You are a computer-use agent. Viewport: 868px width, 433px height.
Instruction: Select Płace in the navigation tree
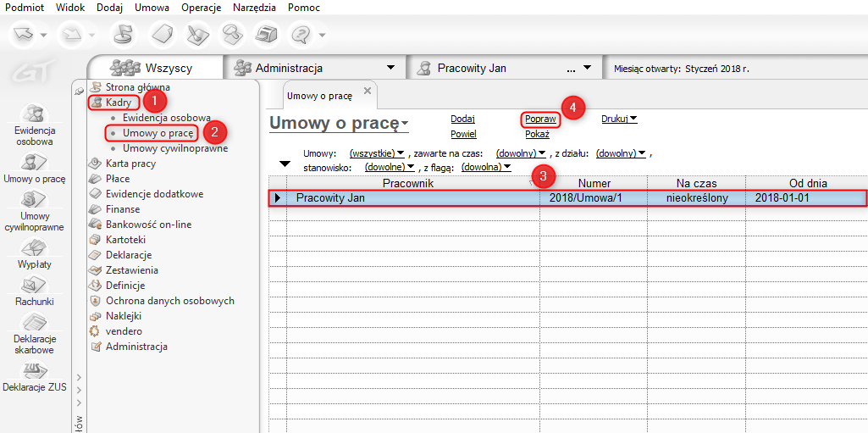(118, 179)
